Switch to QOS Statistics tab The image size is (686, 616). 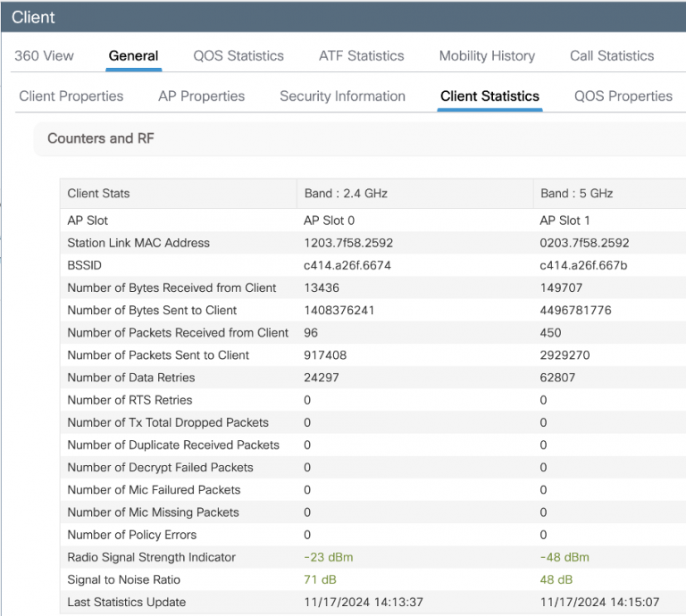(238, 55)
